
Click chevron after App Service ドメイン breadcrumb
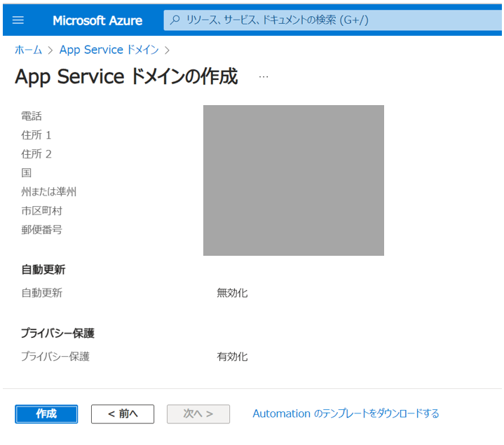tap(167, 50)
